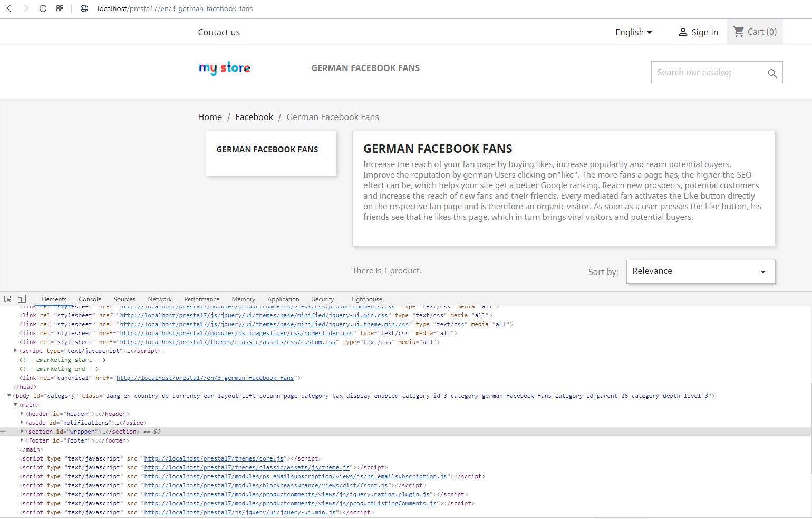The image size is (812, 519).
Task: Click the There is 1 product text
Action: pos(386,271)
